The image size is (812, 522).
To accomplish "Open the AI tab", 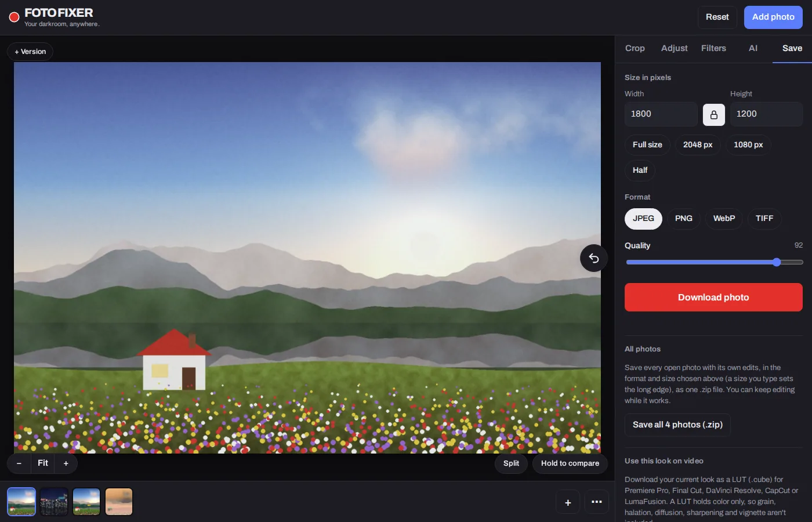I will click(753, 48).
